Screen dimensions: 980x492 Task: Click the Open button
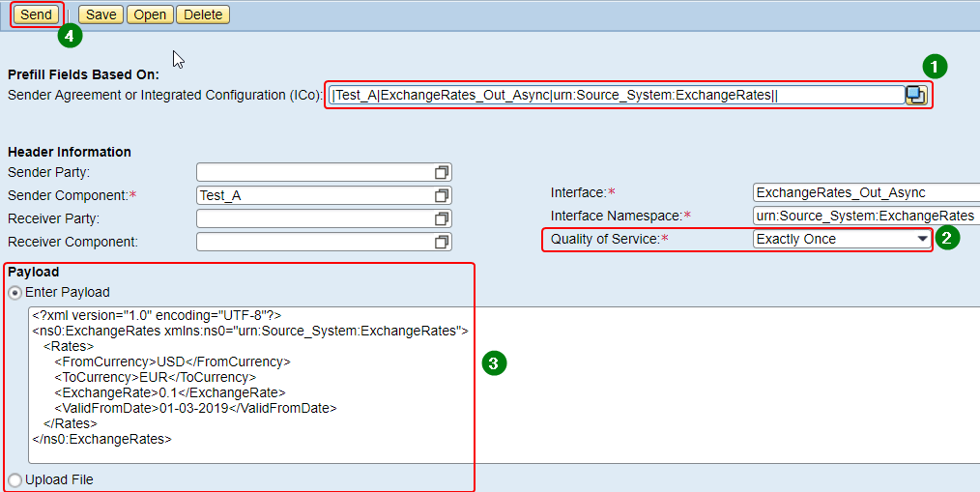(x=150, y=14)
